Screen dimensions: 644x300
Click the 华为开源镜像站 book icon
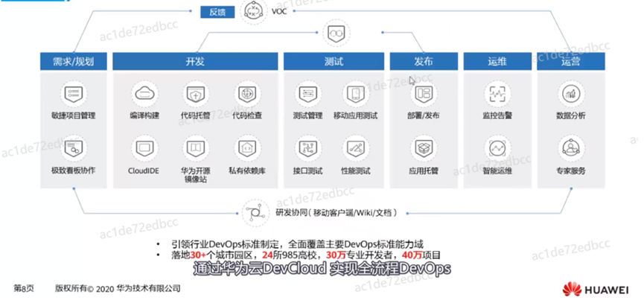[196, 149]
